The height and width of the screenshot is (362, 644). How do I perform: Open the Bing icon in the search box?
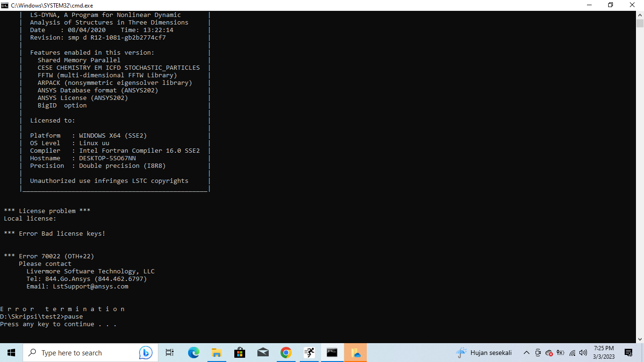click(x=145, y=353)
